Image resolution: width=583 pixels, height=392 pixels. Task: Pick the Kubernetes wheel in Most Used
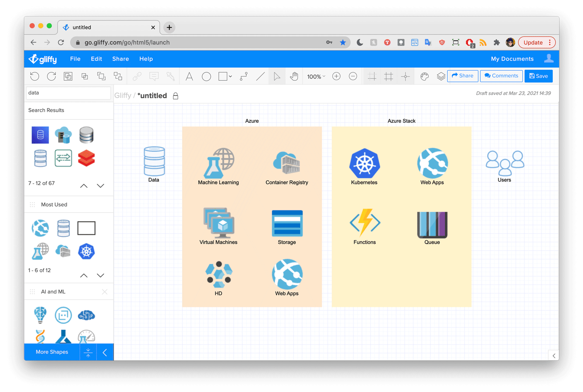[86, 251]
